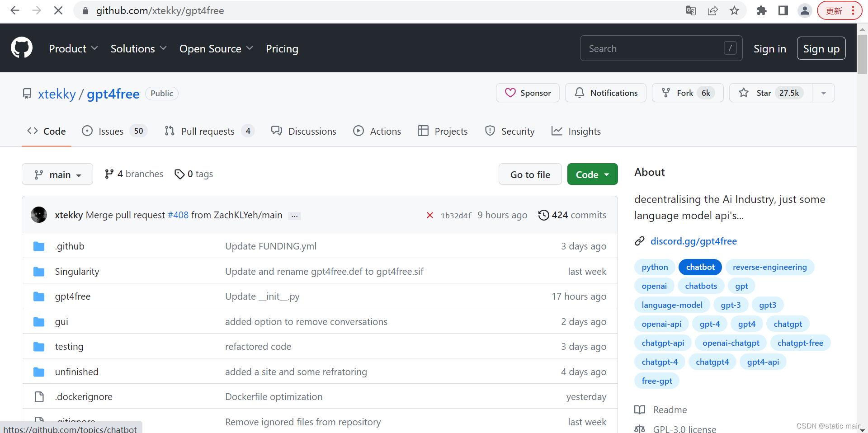Image resolution: width=868 pixels, height=433 pixels.
Task: Select the Code tab
Action: pos(47,131)
